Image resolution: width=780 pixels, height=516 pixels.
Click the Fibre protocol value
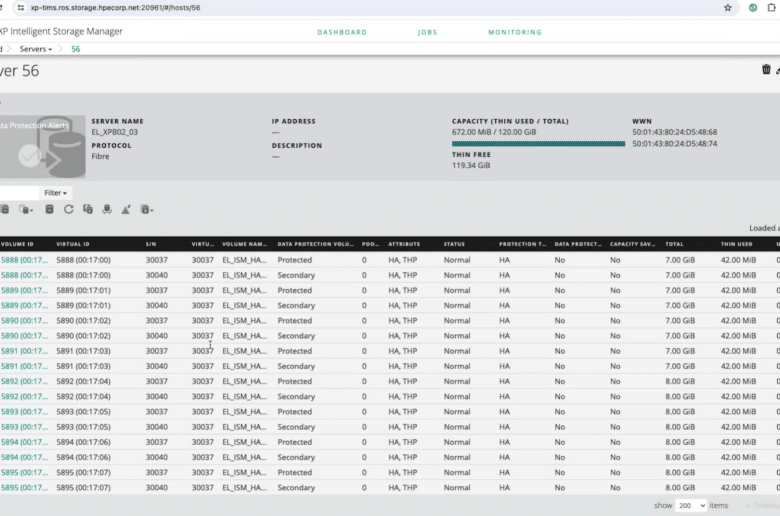(x=100, y=156)
